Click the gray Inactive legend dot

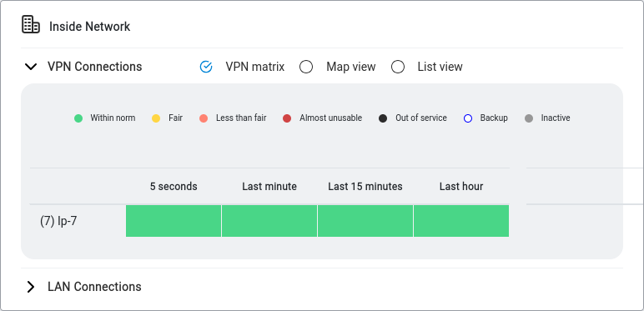pos(529,118)
